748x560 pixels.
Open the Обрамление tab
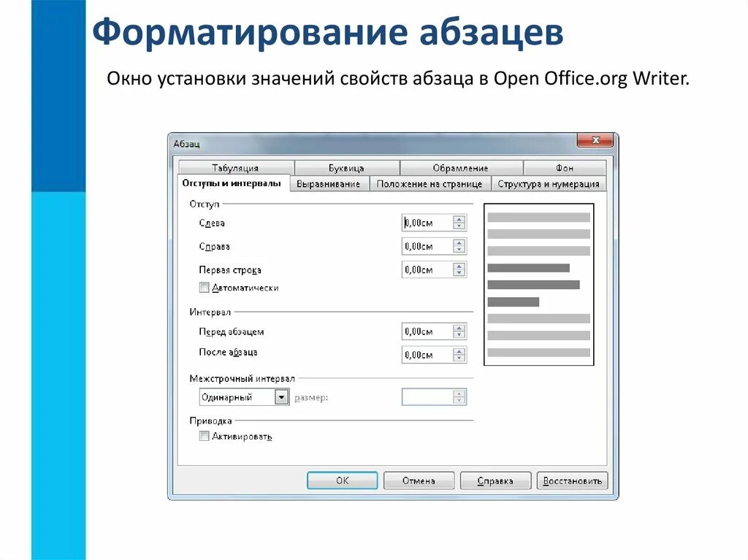pos(461,168)
